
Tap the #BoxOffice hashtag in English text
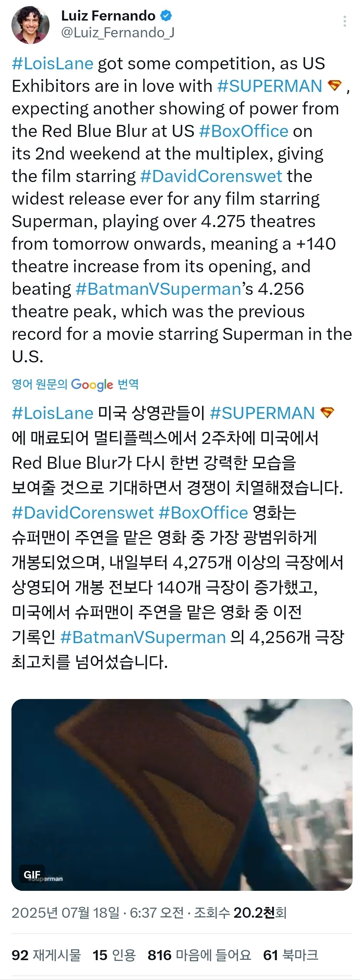[x=243, y=131]
